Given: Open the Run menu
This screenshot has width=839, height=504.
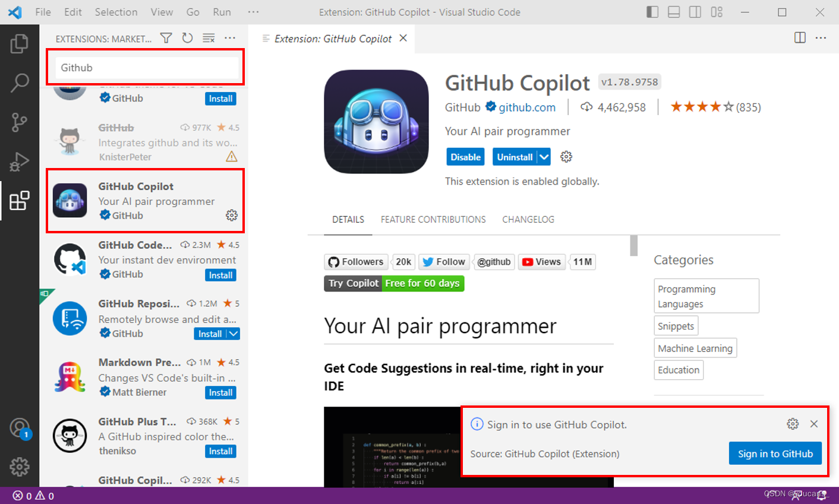Looking at the screenshot, I should [x=222, y=12].
